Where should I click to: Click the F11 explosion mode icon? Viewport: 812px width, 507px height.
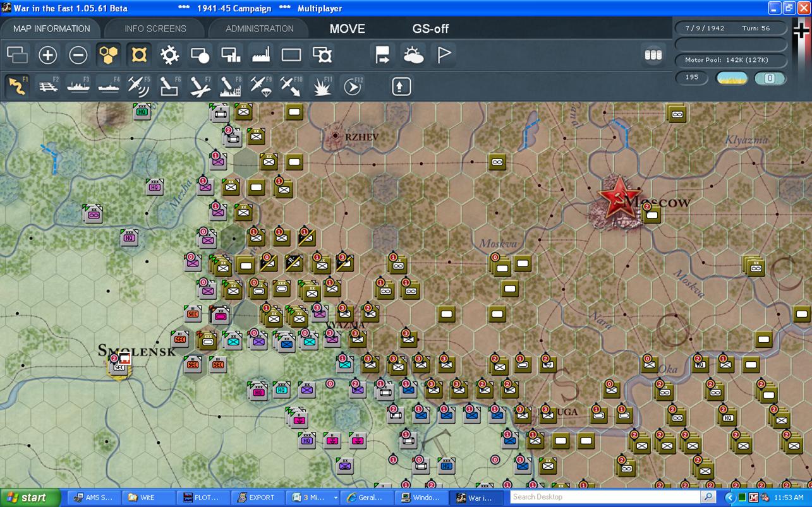coord(322,86)
